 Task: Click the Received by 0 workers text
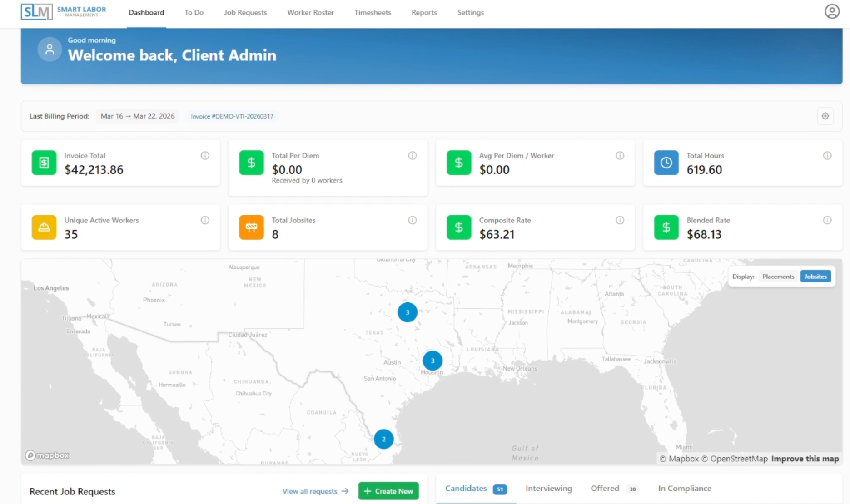[307, 181]
